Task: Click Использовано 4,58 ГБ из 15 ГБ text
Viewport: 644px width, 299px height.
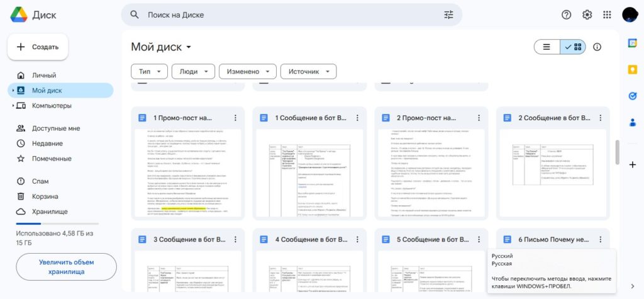Action: 55,238
